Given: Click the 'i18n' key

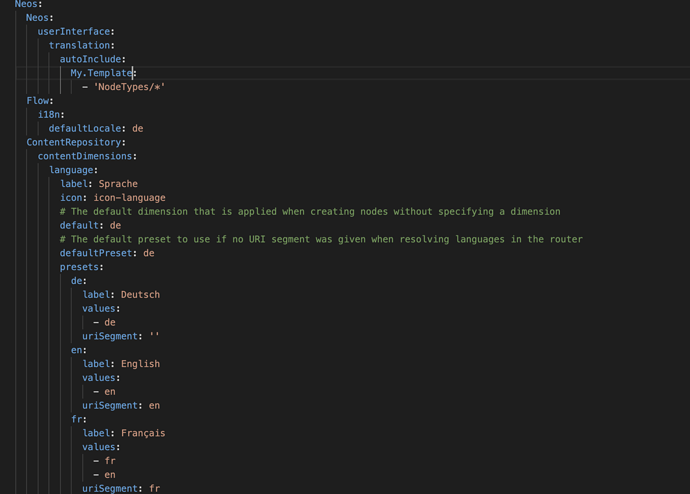Looking at the screenshot, I should [49, 115].
